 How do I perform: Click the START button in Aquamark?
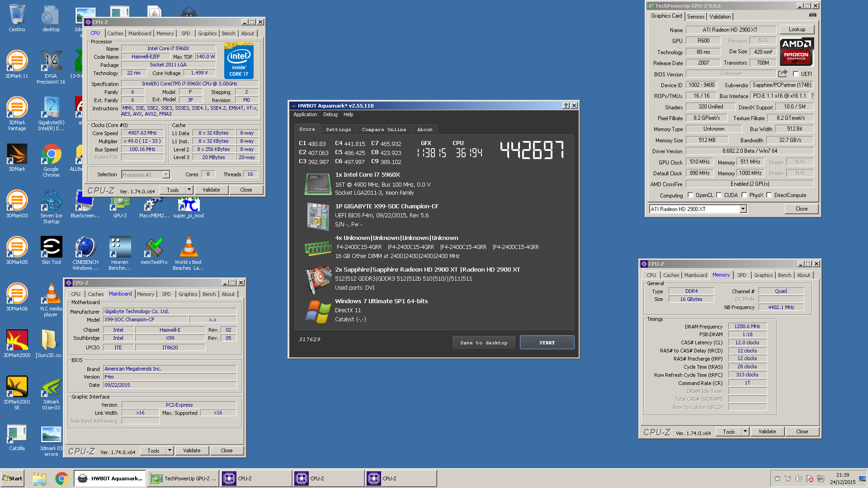click(547, 343)
